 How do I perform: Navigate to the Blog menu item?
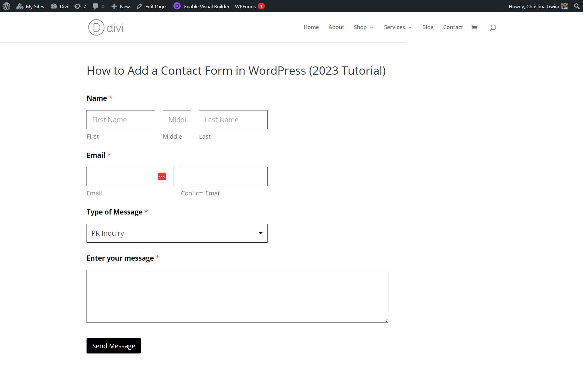pyautogui.click(x=428, y=27)
